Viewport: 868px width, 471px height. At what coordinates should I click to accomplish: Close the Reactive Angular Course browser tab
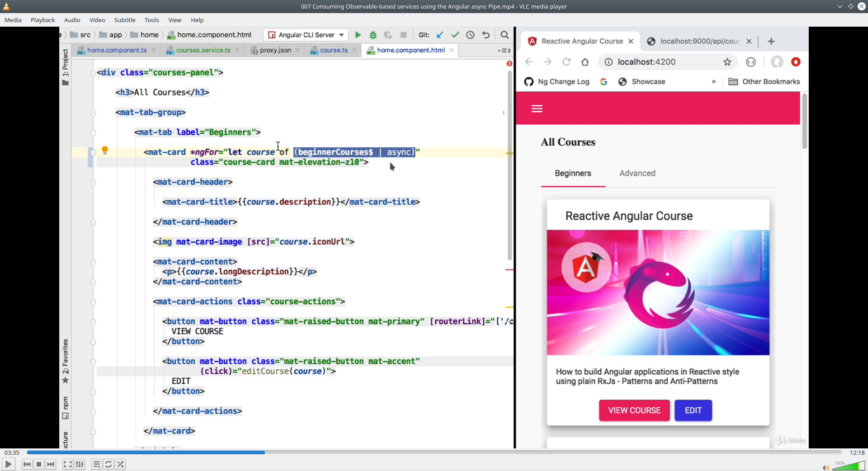click(x=631, y=41)
